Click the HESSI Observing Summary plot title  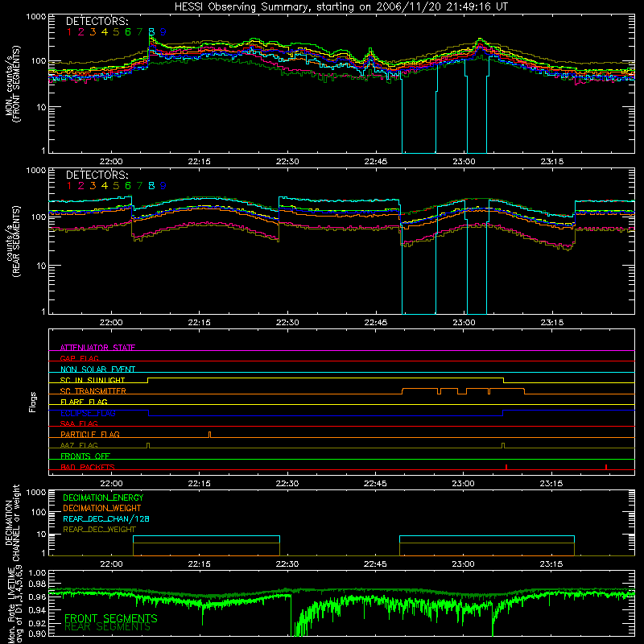pyautogui.click(x=341, y=7)
